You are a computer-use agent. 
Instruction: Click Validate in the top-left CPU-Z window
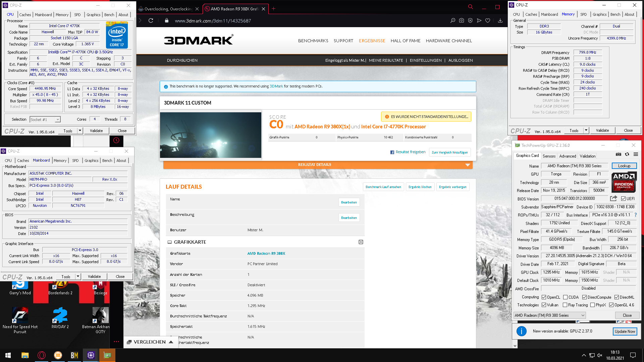pos(96,131)
